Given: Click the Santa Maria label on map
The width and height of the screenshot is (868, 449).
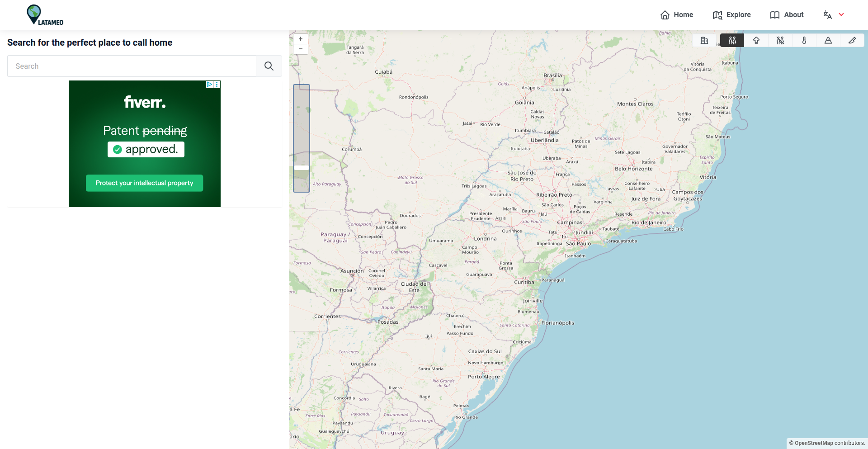Looking at the screenshot, I should click(x=430, y=369).
